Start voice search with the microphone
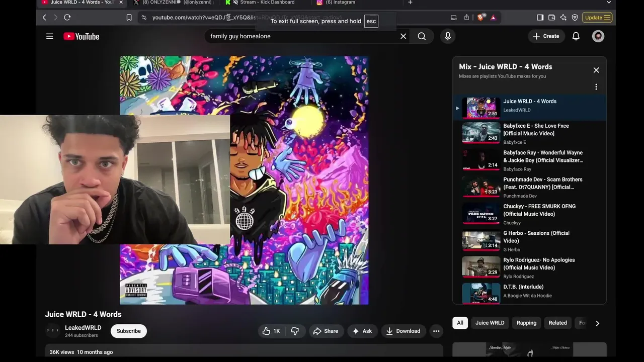 (448, 36)
